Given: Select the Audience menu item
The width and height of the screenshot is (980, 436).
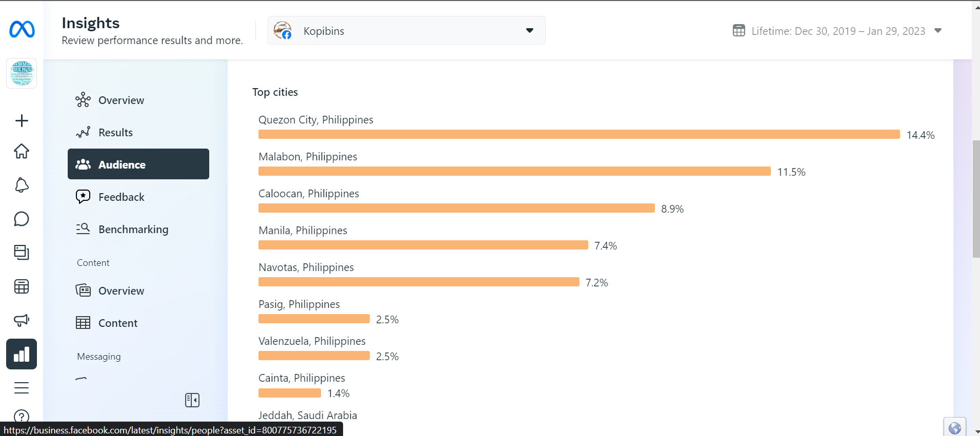Looking at the screenshot, I should tap(138, 164).
